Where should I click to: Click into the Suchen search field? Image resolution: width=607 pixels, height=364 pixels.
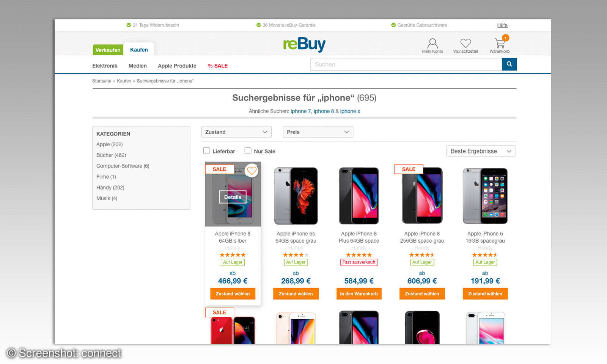pos(406,64)
